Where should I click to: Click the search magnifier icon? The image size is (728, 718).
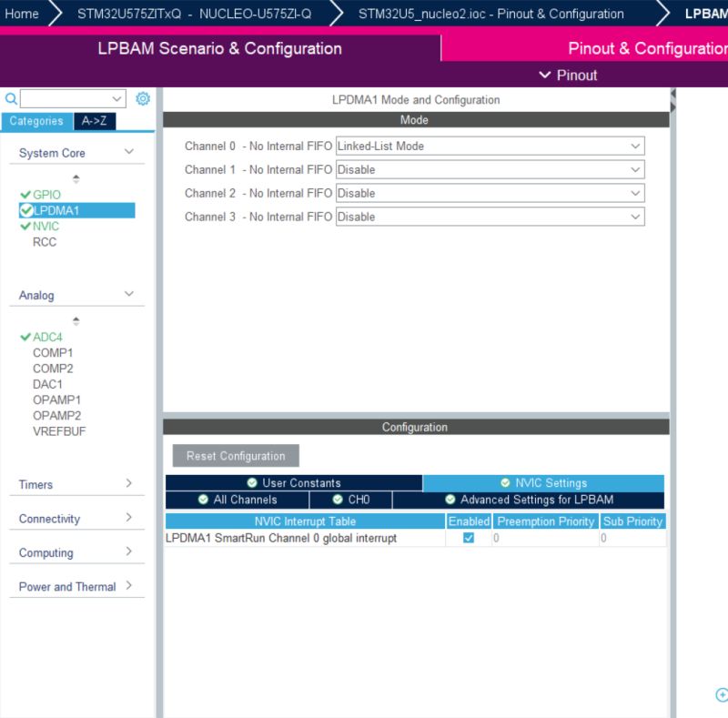(x=11, y=98)
